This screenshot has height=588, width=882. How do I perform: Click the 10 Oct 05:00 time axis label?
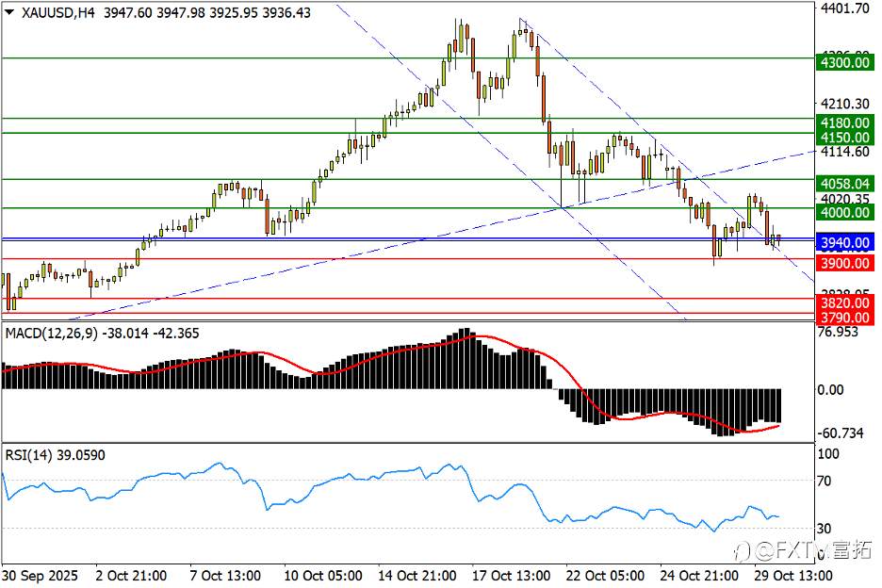pos(322,576)
